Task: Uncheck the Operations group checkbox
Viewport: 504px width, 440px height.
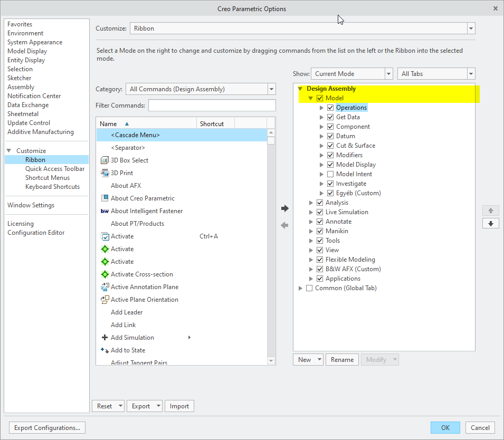Action: [330, 108]
